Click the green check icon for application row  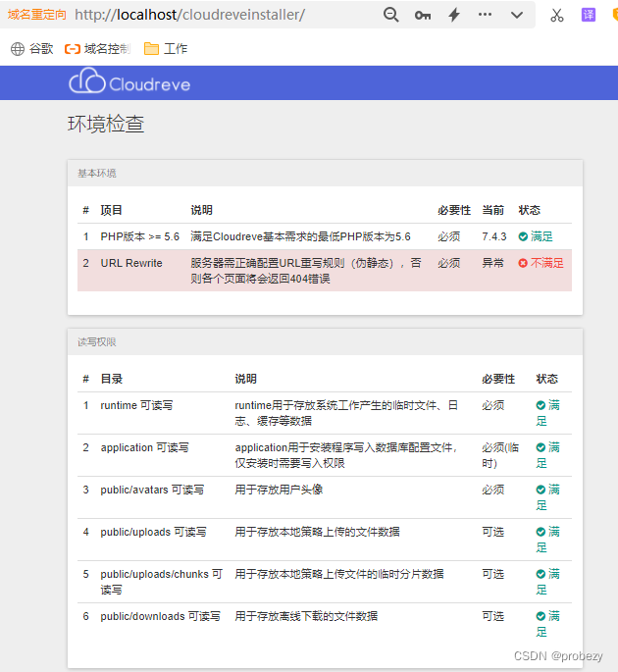pos(541,447)
